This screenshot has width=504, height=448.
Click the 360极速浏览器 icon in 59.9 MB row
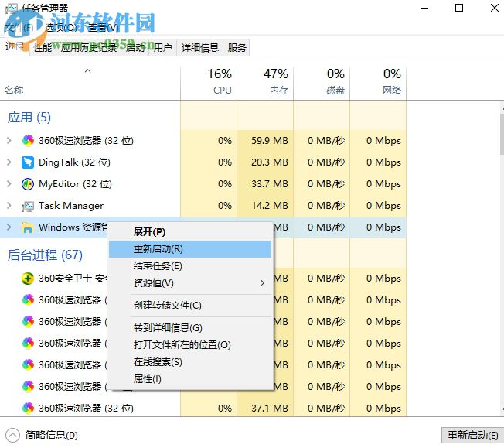[x=28, y=141]
